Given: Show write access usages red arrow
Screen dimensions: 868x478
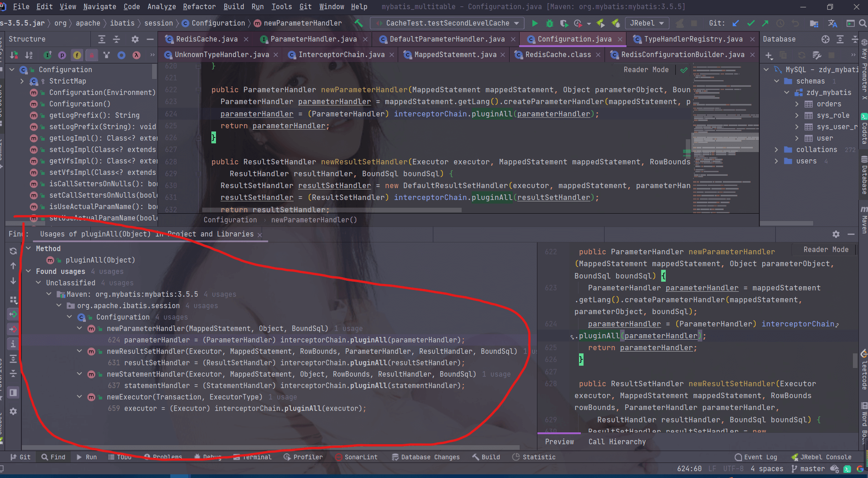Looking at the screenshot, I should point(13,329).
